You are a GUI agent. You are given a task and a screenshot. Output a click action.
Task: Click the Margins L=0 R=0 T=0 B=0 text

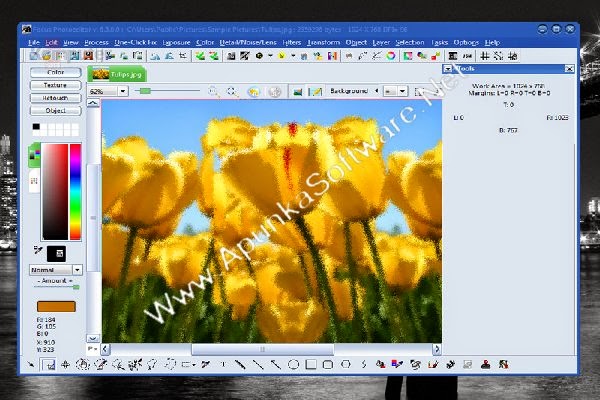click(509, 93)
